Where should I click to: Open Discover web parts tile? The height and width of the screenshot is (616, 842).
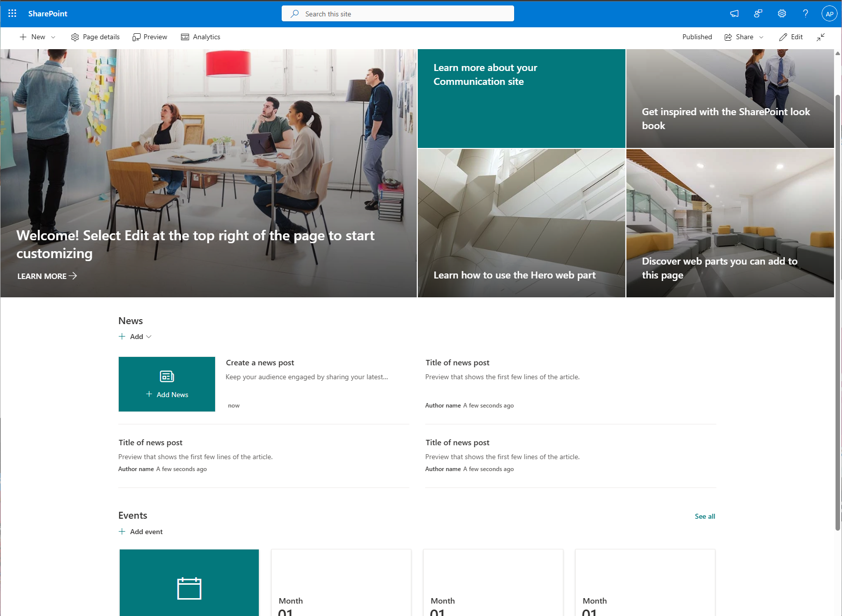click(730, 223)
